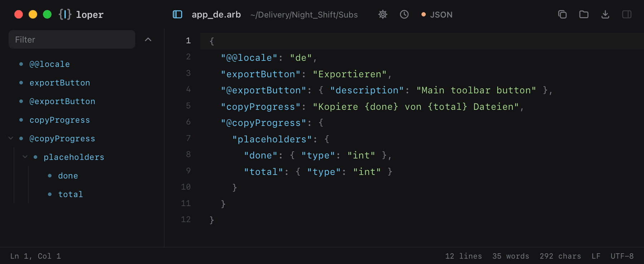The width and height of the screenshot is (644, 264).
Task: Click the "de" locale value
Action: (x=301, y=58)
